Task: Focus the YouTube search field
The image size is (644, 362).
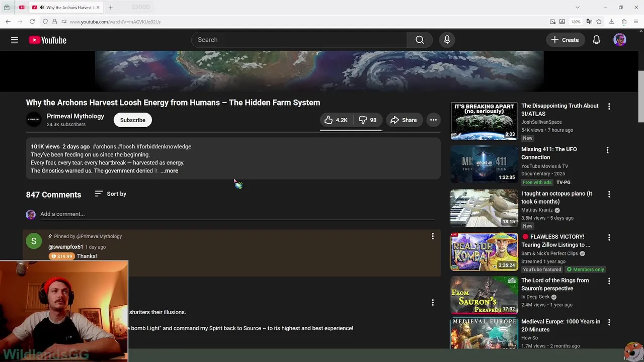Action: 299,40
